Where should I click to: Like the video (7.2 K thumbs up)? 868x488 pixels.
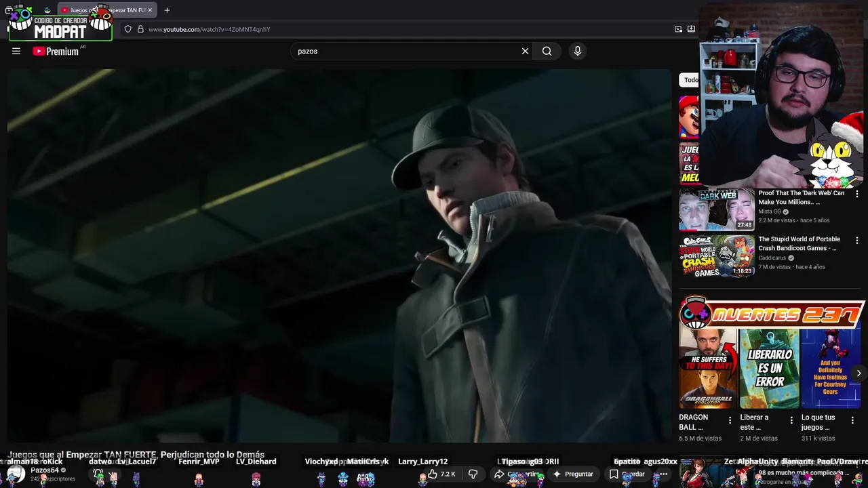coord(441,474)
